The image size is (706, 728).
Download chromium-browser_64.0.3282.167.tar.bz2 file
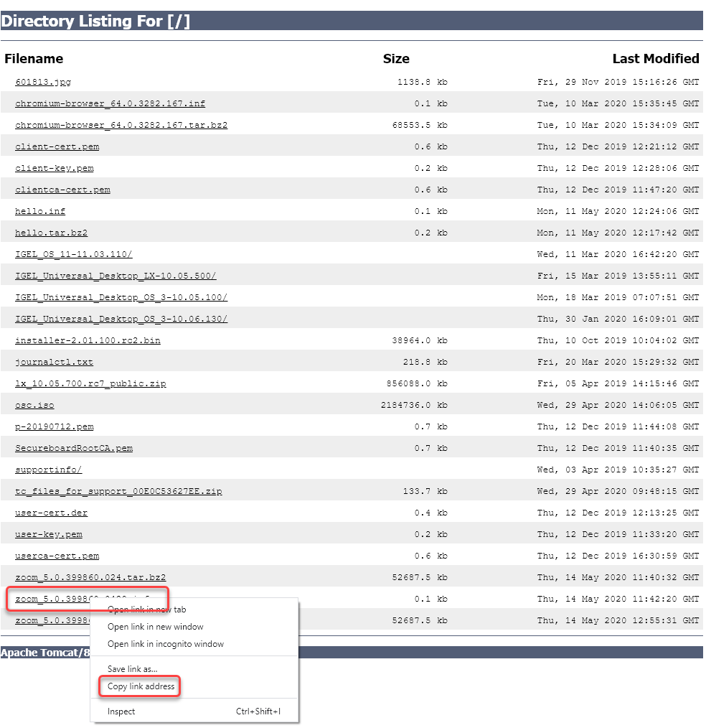point(121,125)
